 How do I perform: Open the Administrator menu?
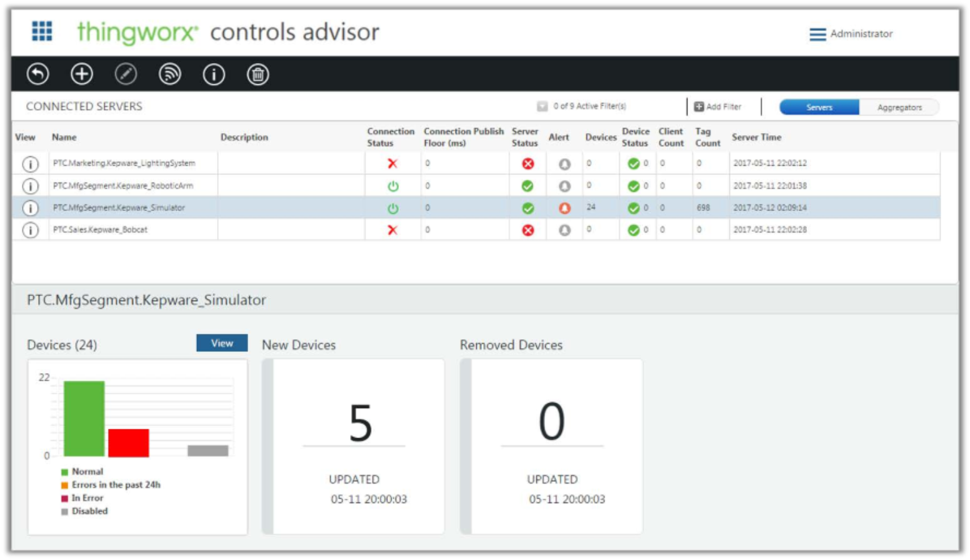(851, 34)
